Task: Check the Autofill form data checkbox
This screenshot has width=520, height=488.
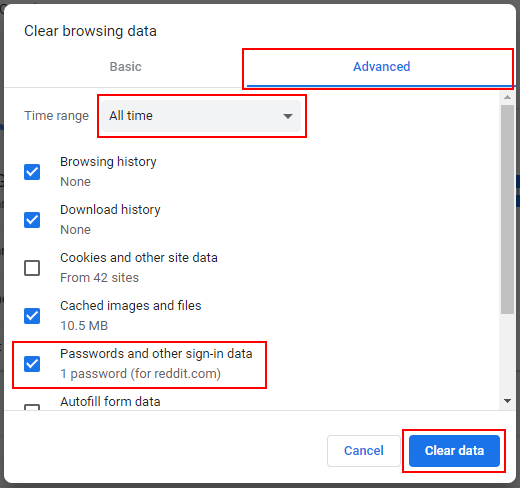Action: point(32,407)
